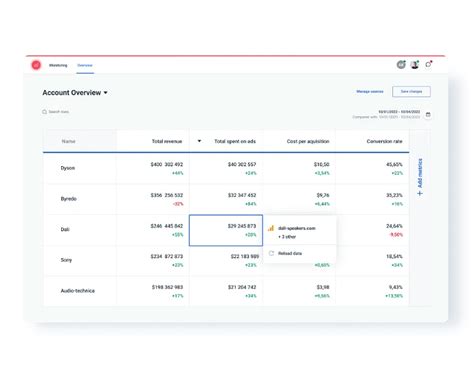Select Reload data in popup menu
Viewport: 474px width, 377px height.
coord(290,253)
